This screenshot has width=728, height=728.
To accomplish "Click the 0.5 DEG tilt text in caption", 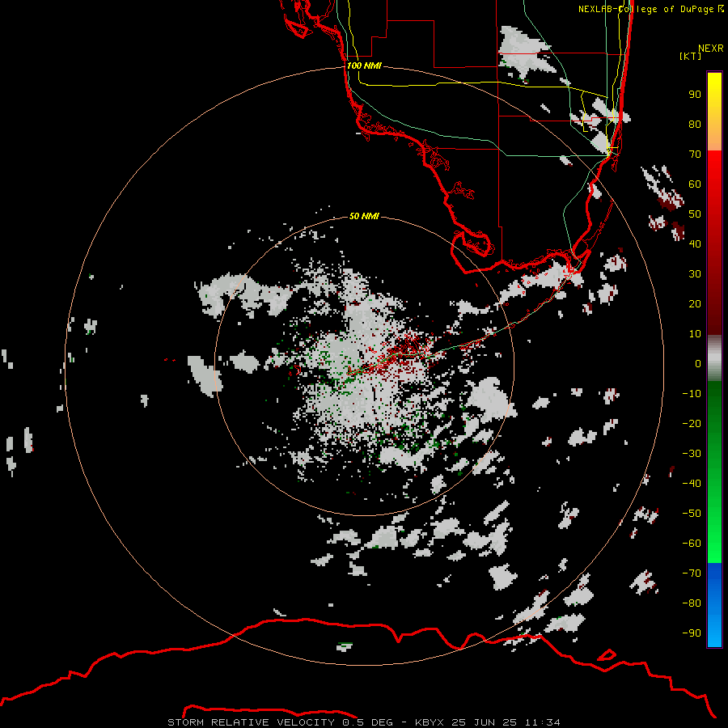I will tap(368, 722).
